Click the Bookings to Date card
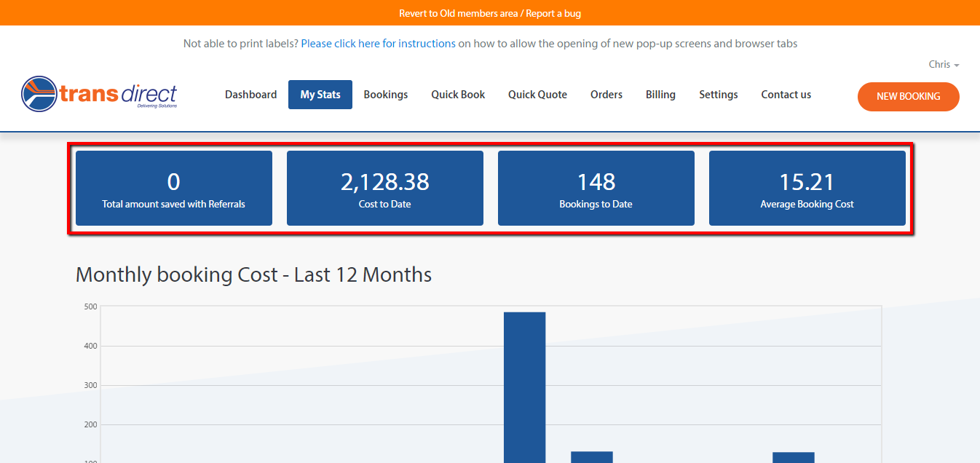 coord(596,188)
